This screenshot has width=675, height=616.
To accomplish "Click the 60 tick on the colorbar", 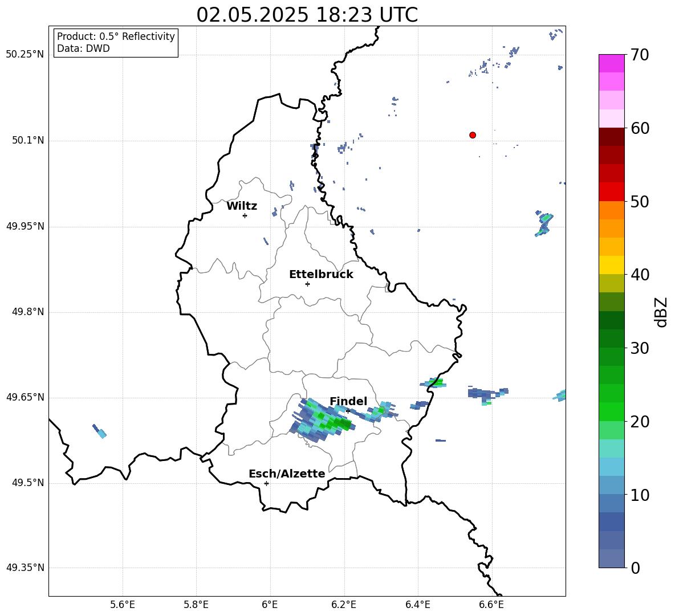I will tap(640, 128).
